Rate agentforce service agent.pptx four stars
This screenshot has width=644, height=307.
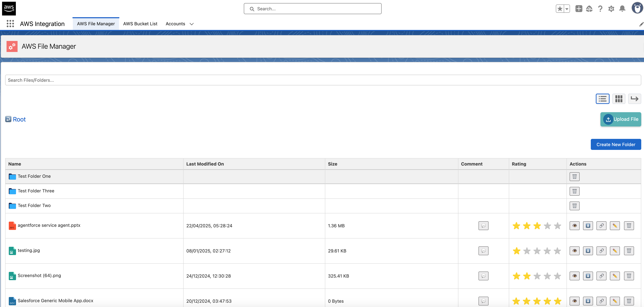point(547,226)
